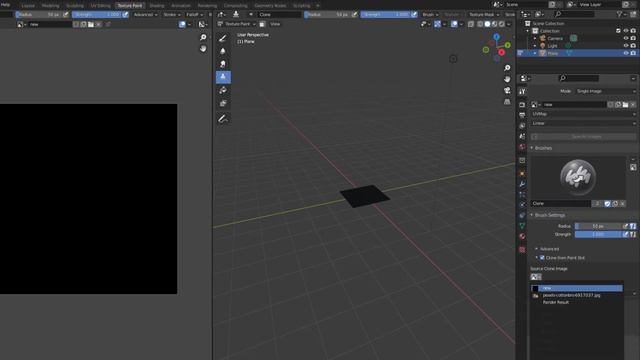Disable Plane in renders toggle
This screenshot has width=640, height=360.
(x=633, y=53)
